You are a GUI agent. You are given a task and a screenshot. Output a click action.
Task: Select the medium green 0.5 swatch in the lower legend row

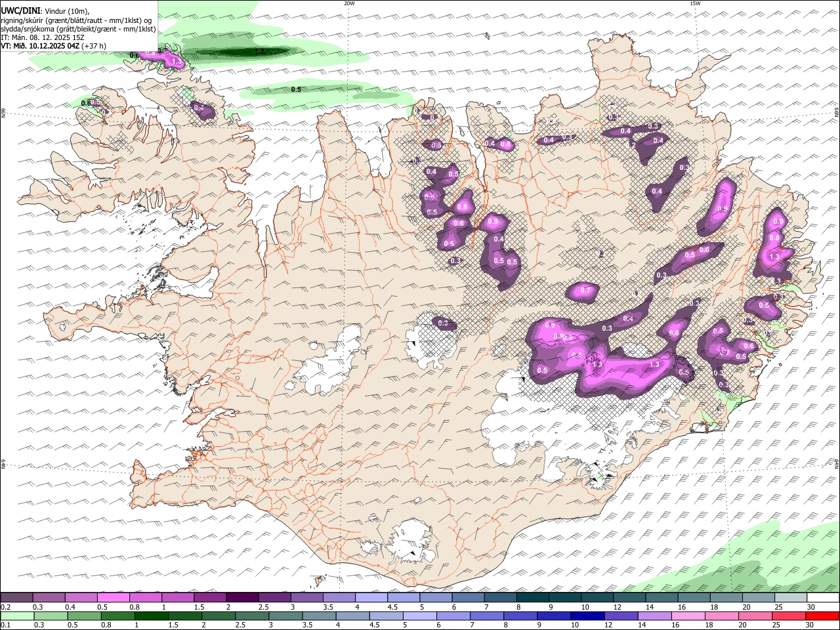click(x=85, y=616)
